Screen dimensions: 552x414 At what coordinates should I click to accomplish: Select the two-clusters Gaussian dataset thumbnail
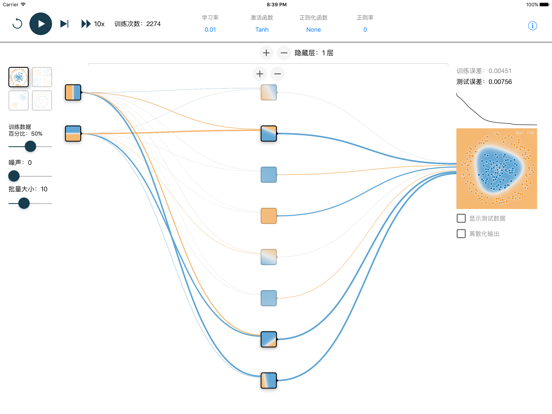(x=18, y=100)
